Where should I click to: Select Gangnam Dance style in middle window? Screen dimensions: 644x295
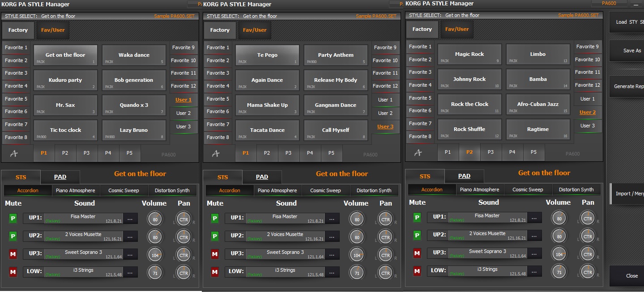(x=336, y=105)
